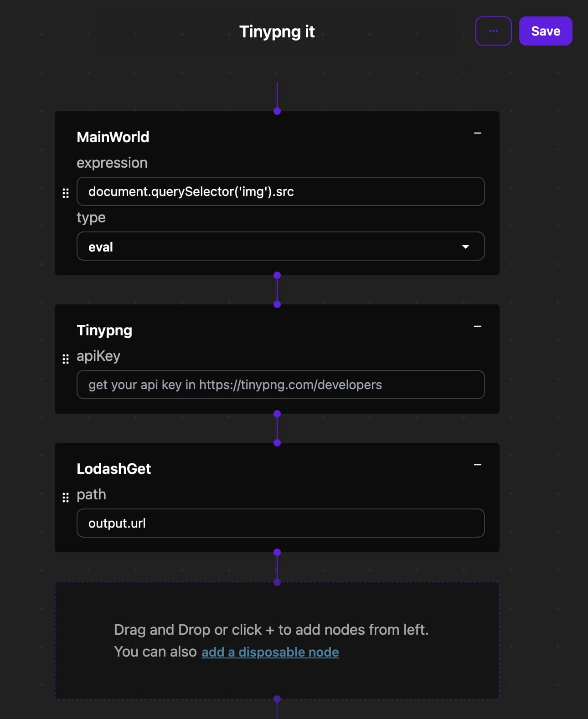Viewport: 588px width, 719px height.
Task: Save the Tinypng it workflow
Action: pos(546,31)
